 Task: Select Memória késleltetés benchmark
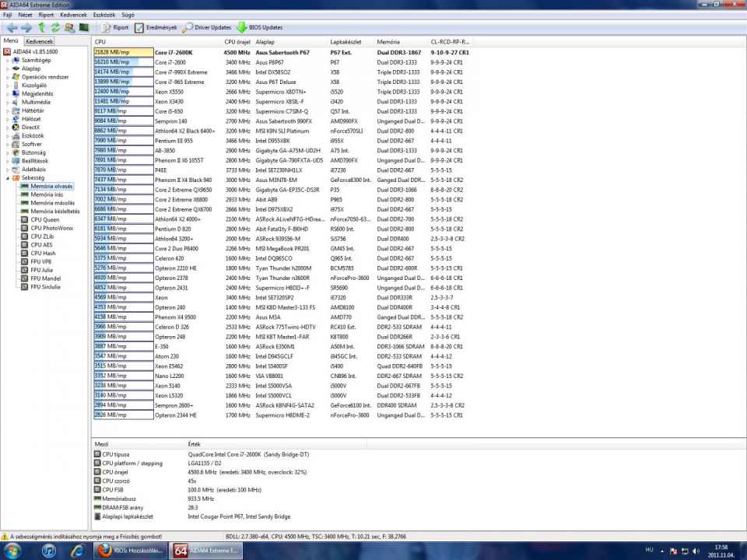55,212
